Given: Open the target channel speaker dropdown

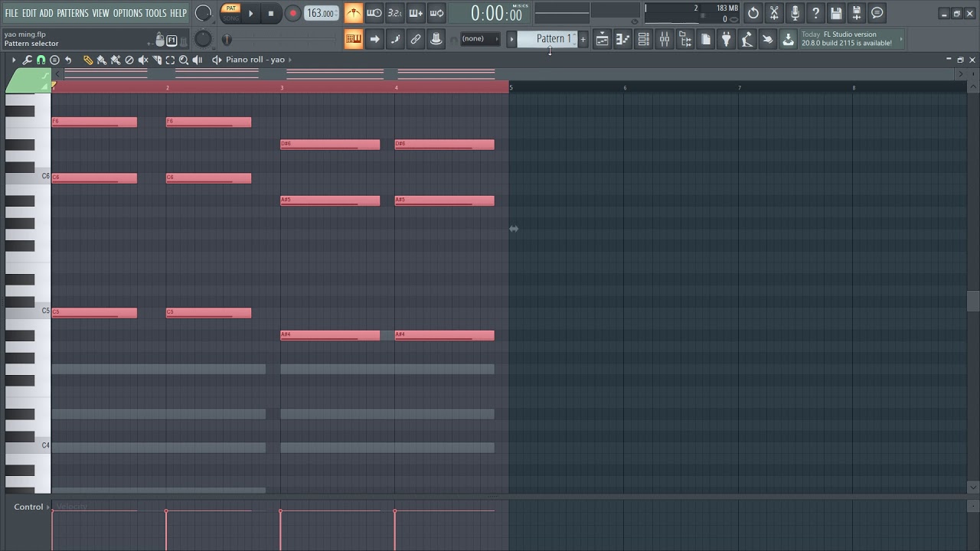Looking at the screenshot, I should click(217, 60).
